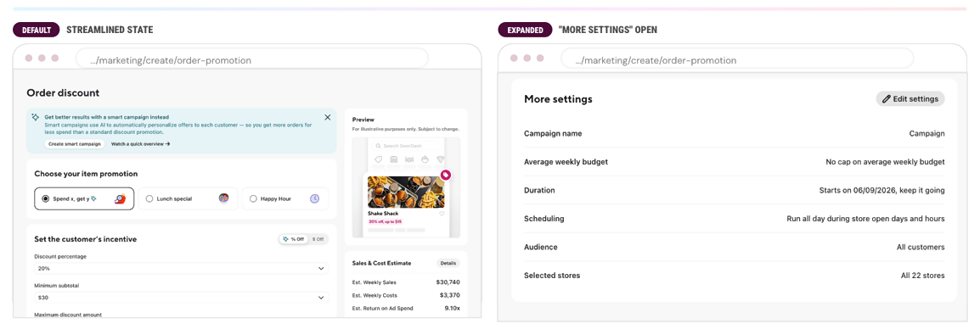Screen dimensions: 980x329
Task: Click the Happy Hour clock icon
Action: 314,198
